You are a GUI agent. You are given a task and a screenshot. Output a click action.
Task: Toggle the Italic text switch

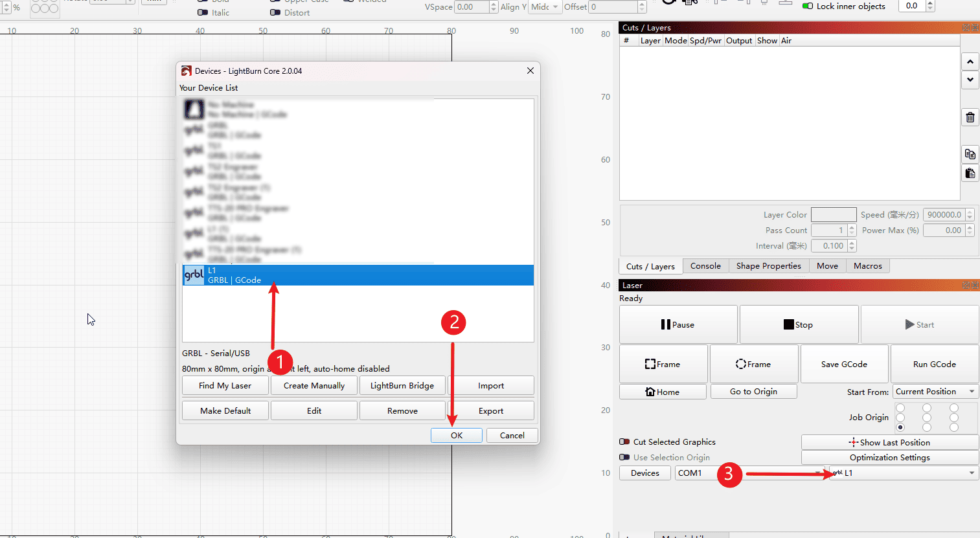point(203,12)
